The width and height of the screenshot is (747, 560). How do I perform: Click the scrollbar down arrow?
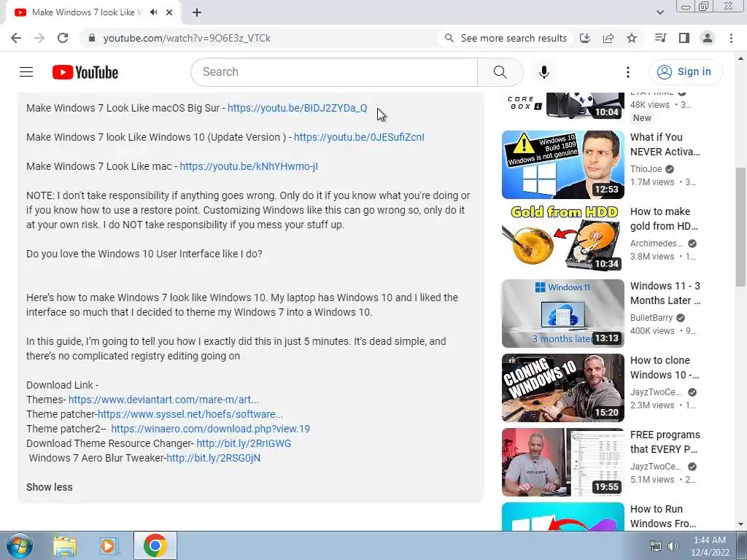tap(740, 524)
